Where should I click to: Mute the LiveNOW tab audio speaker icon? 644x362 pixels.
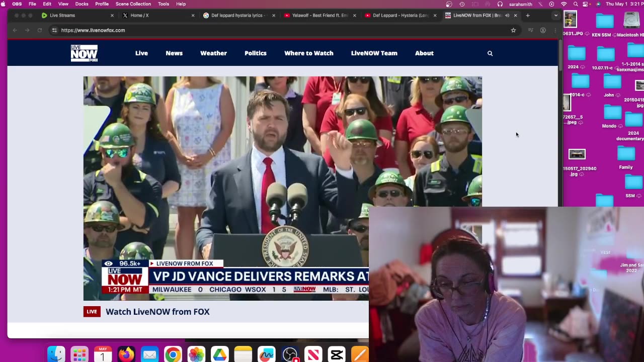coord(507,16)
